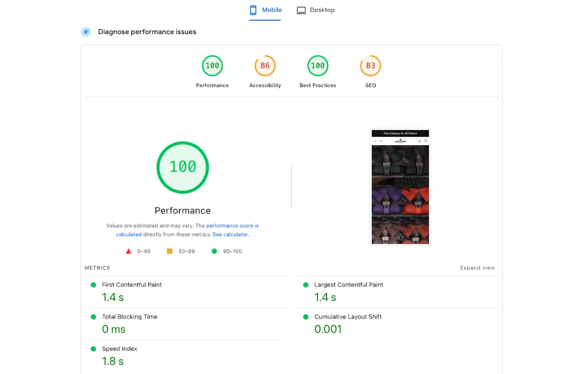Click the Speed Index green indicator dot

pos(93,349)
